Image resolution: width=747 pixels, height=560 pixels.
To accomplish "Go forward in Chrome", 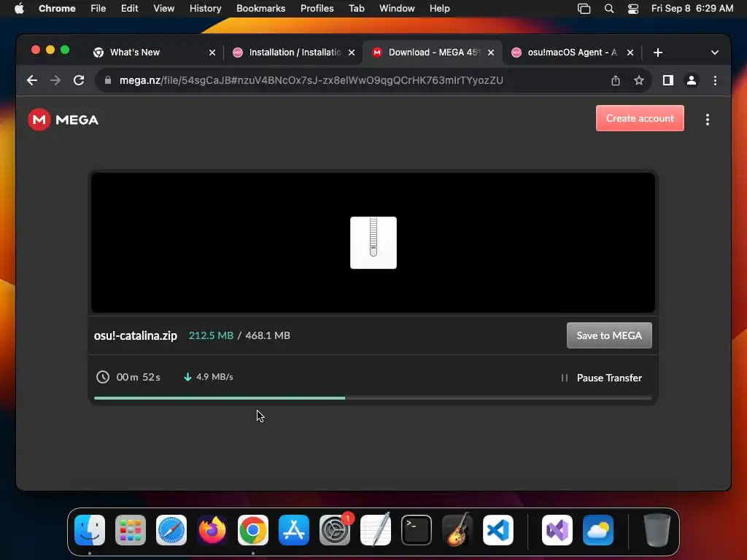I will [55, 80].
